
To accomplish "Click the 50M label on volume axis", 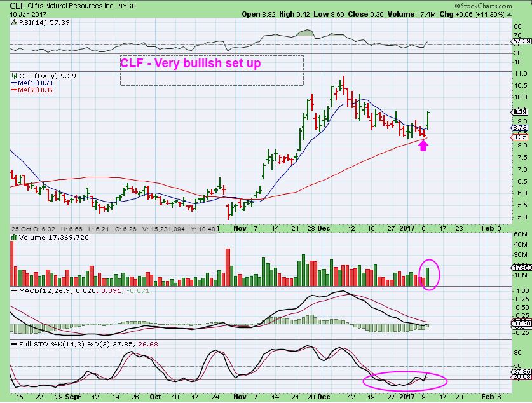I will pos(521,235).
